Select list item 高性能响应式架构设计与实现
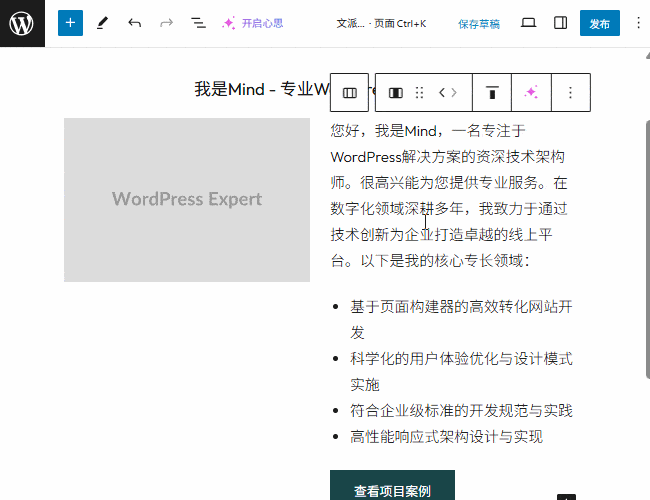 (x=446, y=437)
